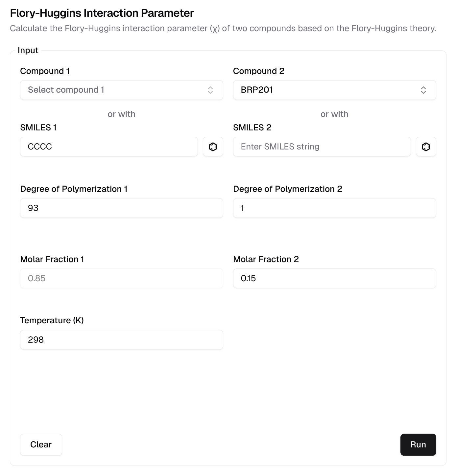Click the Compound 1 chevron arrows
This screenshot has width=455, height=476.
(x=210, y=90)
